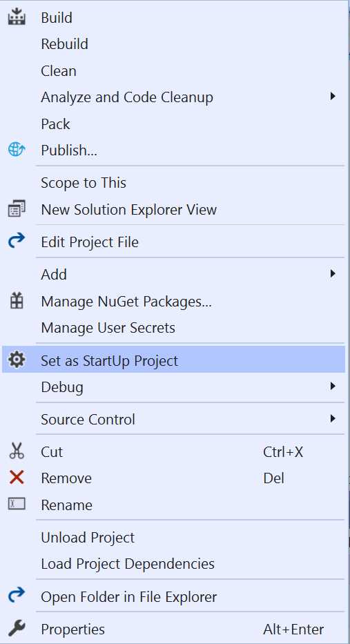
Task: Click the wrench Properties icon
Action: (17, 628)
